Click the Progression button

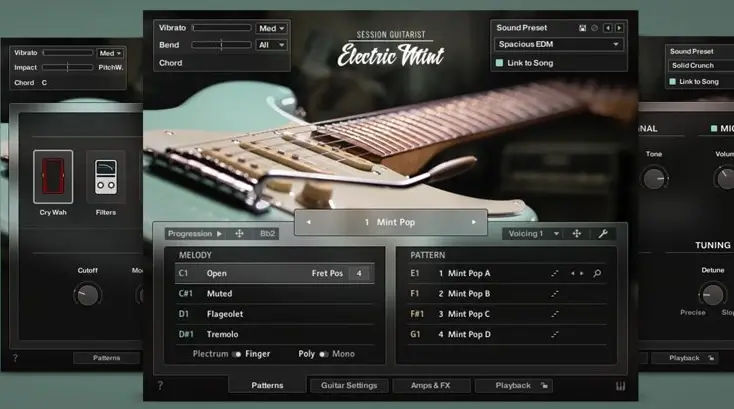(195, 234)
